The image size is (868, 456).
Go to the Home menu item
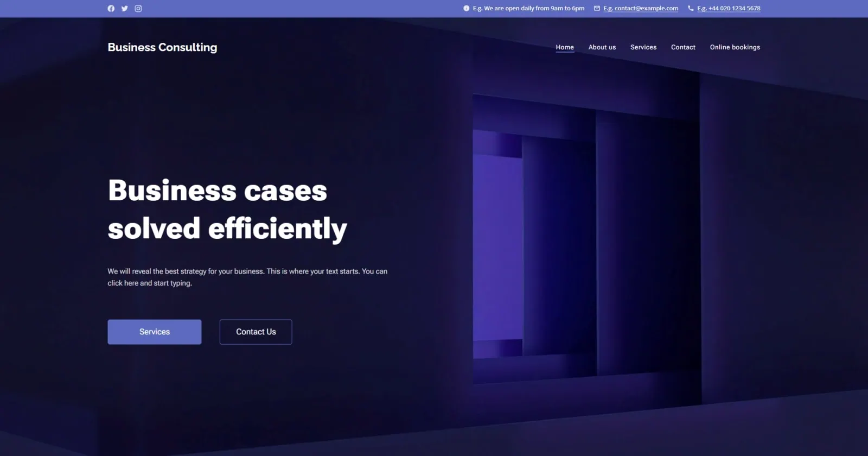[565, 47]
